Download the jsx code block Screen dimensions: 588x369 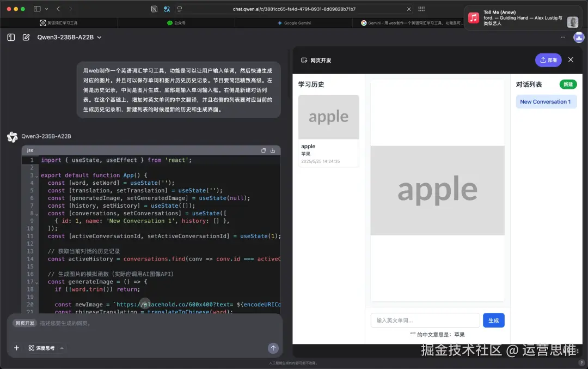[273, 150]
